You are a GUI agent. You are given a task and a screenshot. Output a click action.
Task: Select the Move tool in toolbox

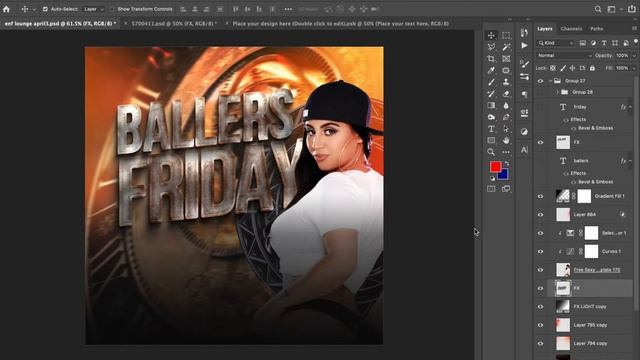[x=491, y=36]
